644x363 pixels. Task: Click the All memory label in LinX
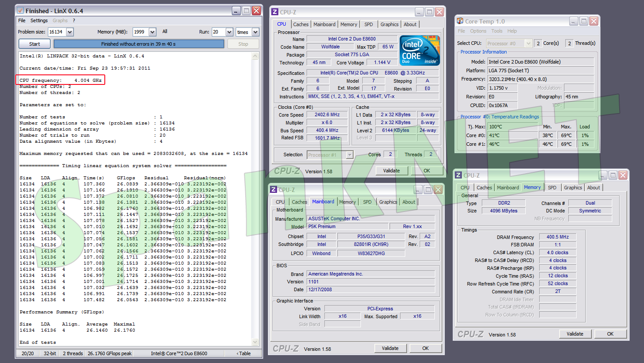pos(165,31)
